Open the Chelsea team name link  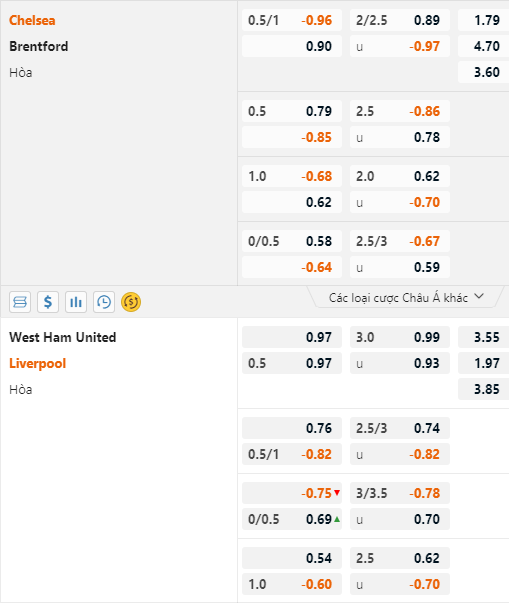pos(32,20)
